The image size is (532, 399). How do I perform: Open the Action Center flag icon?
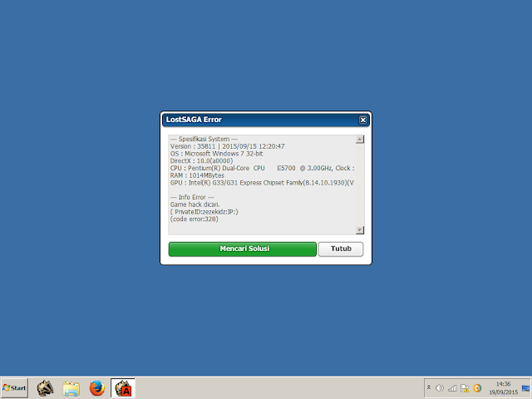(x=465, y=388)
